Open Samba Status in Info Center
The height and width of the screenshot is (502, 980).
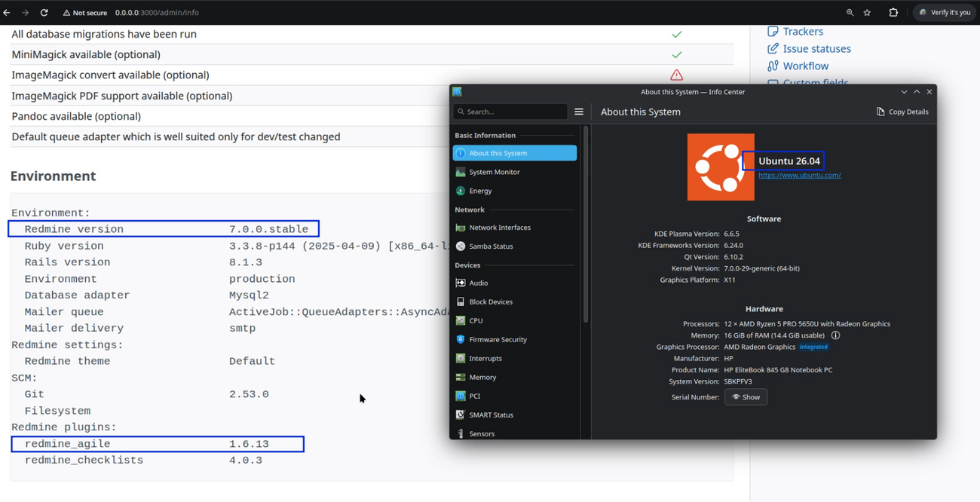coord(515,246)
